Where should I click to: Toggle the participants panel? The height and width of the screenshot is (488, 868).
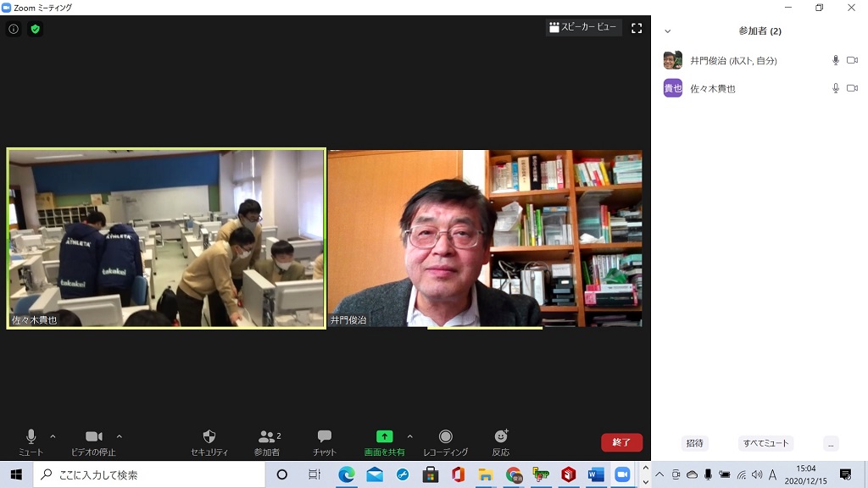[x=267, y=441]
